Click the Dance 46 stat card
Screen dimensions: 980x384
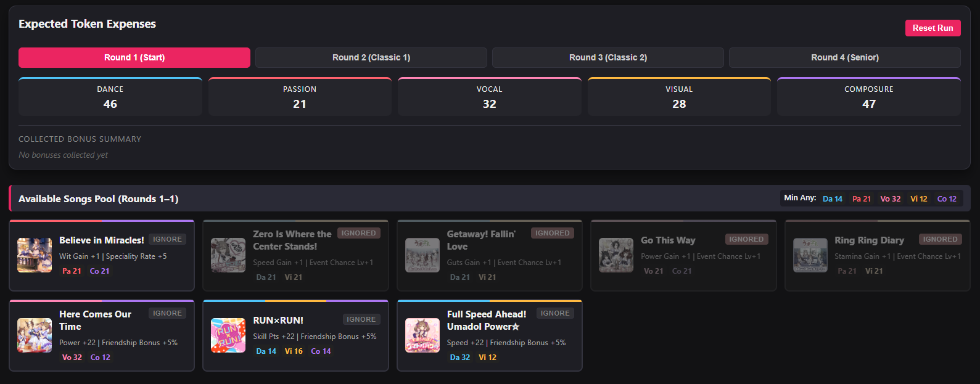[110, 97]
